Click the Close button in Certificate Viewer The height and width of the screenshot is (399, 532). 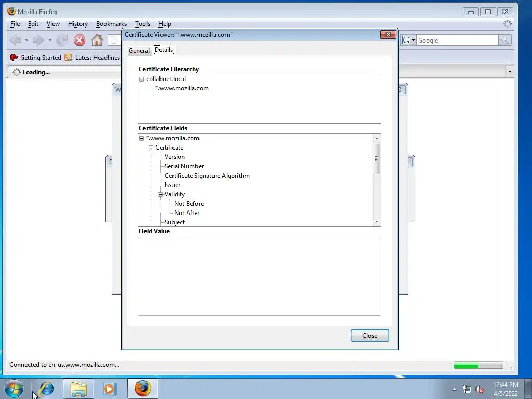click(x=369, y=336)
